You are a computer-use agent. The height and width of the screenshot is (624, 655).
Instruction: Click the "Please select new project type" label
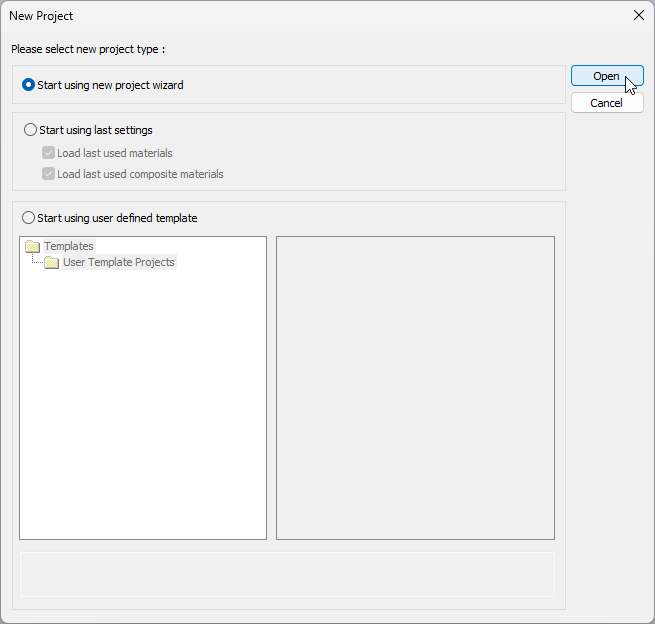click(x=87, y=49)
